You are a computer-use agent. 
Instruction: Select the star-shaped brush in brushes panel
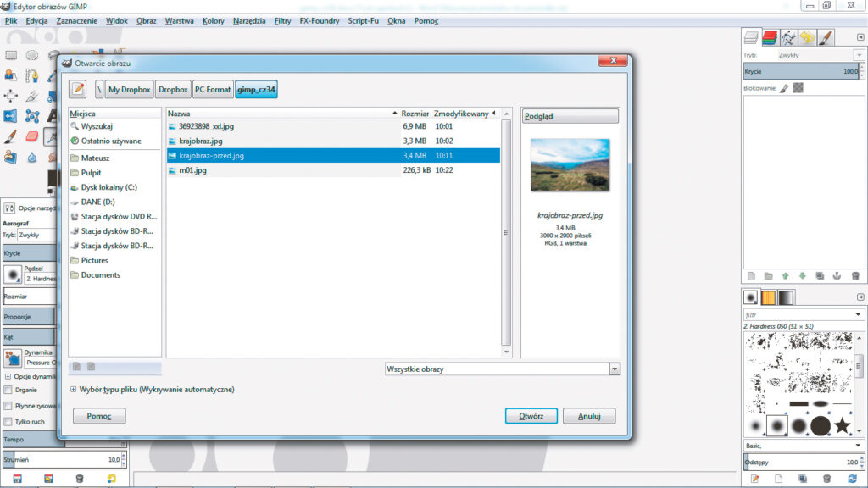pyautogui.click(x=842, y=425)
